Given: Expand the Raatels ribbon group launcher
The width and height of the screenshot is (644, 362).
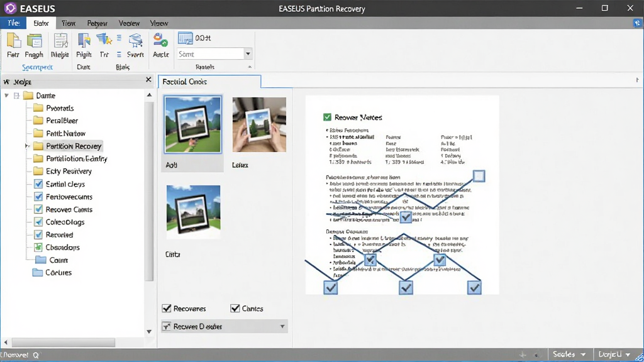Looking at the screenshot, I should (x=250, y=67).
